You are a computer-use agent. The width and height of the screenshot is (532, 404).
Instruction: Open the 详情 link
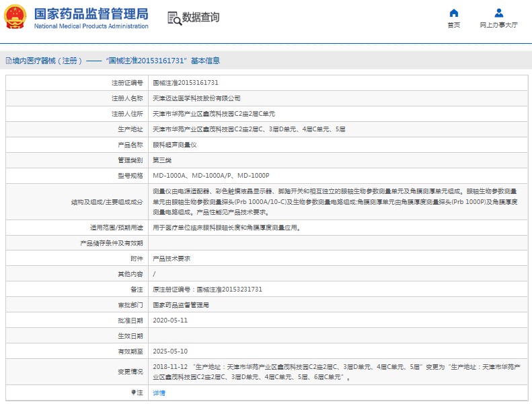159,393
